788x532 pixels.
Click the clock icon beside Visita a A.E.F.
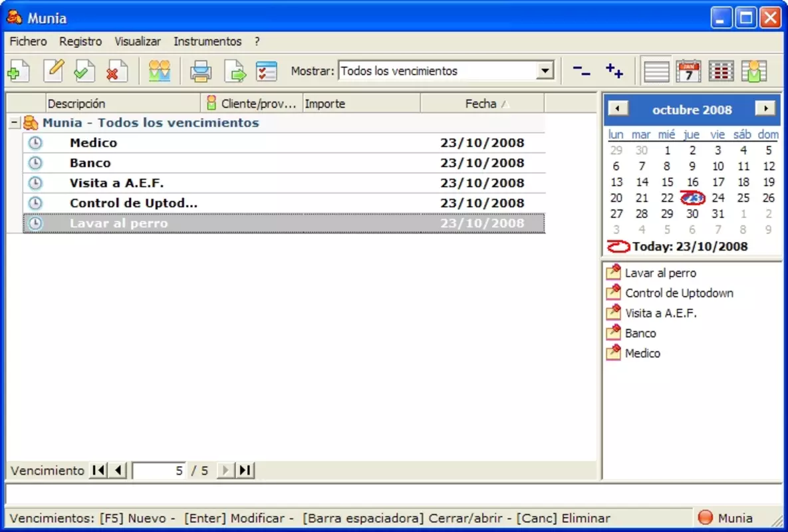coord(35,183)
